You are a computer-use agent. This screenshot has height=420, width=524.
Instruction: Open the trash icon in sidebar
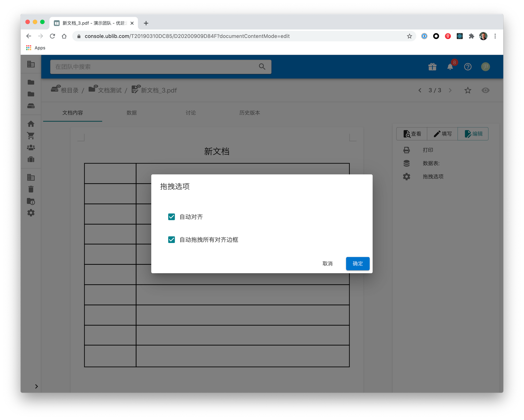[31, 189]
